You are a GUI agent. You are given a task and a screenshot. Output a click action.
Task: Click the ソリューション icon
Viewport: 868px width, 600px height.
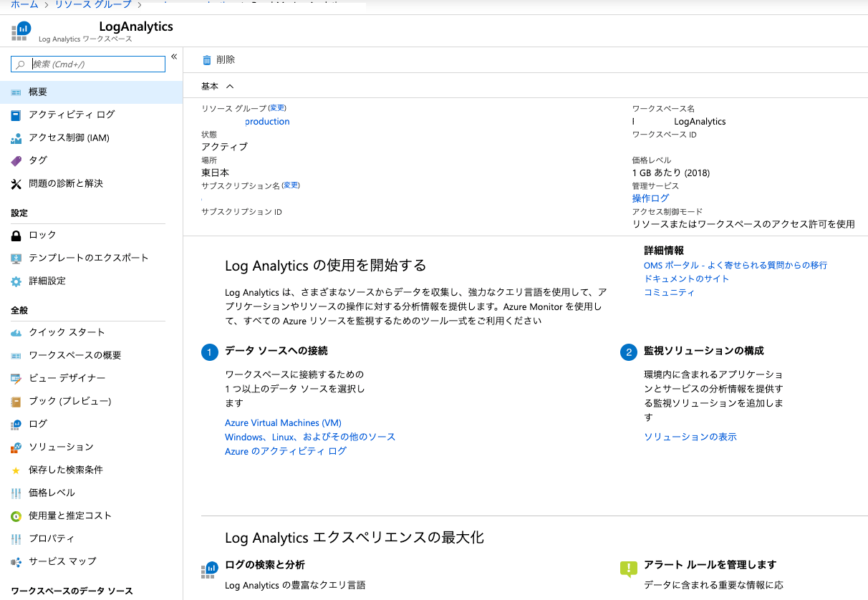pos(16,447)
